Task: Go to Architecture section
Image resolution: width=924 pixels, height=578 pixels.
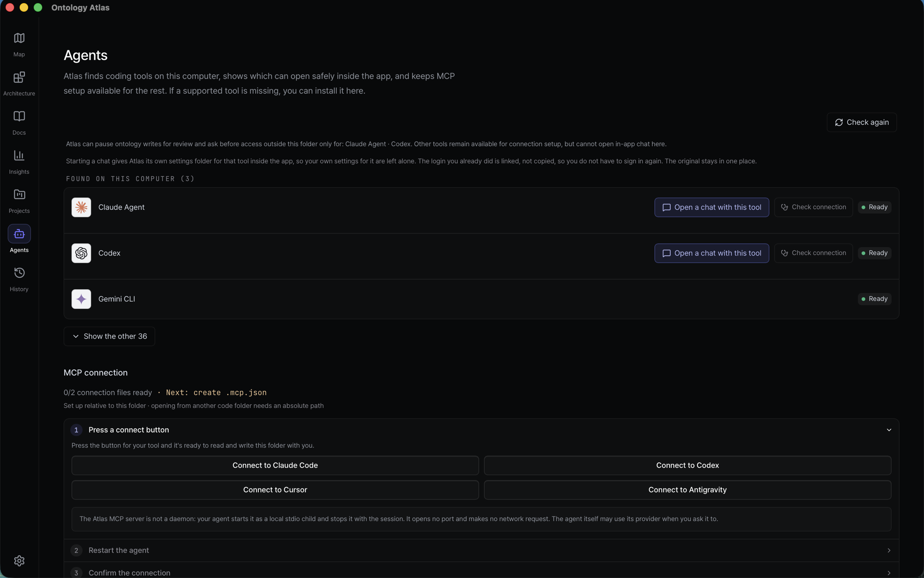Action: (x=19, y=83)
